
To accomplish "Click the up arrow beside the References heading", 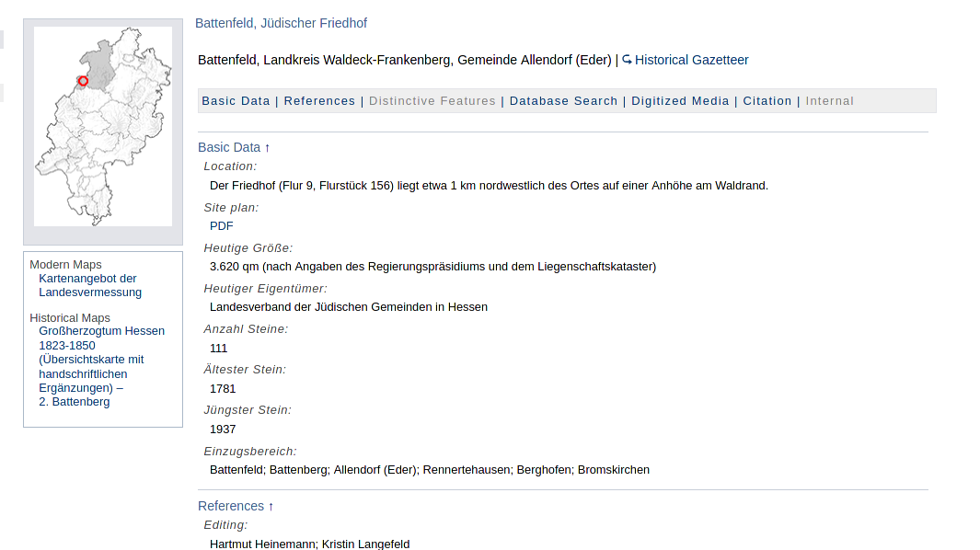I will click(271, 506).
